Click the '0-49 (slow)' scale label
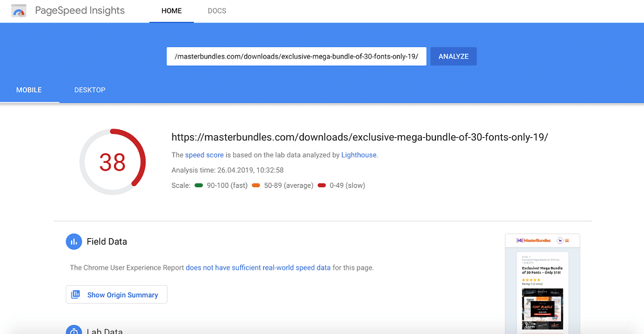This screenshot has height=334, width=644. tap(348, 185)
